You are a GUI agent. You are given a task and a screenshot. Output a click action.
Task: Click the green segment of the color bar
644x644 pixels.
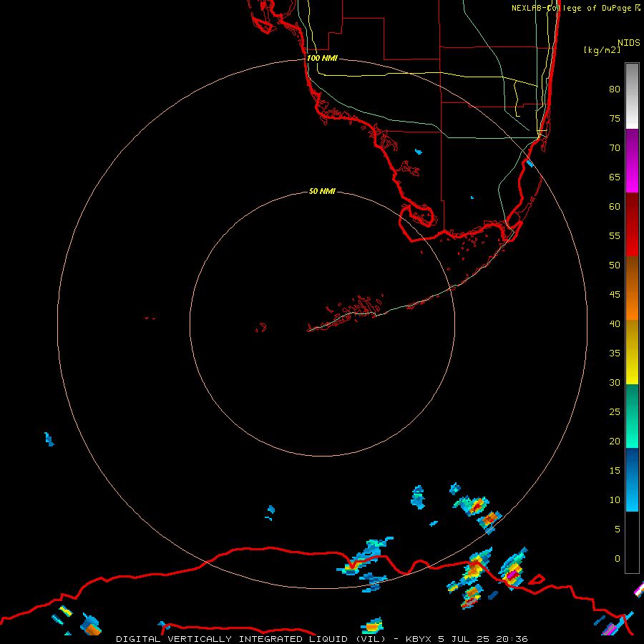tap(632, 416)
